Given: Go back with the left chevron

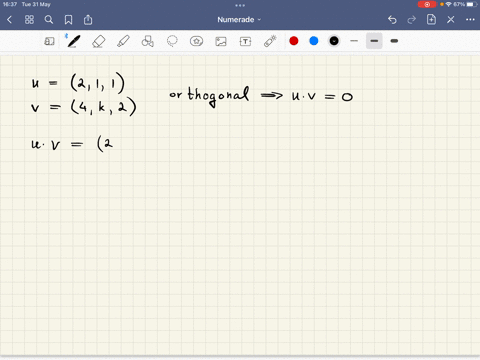Looking at the screenshot, I should (9, 20).
